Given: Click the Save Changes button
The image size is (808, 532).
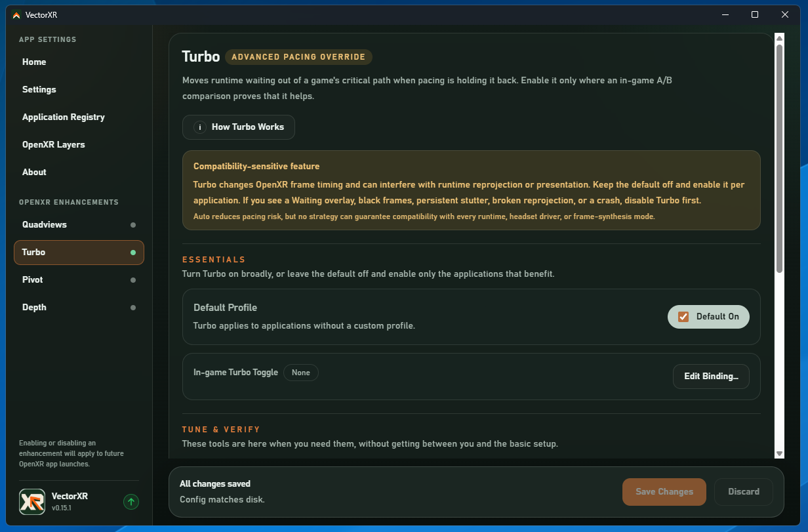Looking at the screenshot, I should (x=664, y=492).
